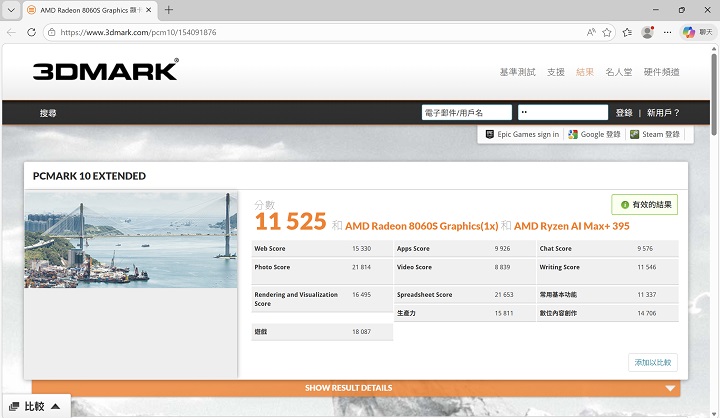720x418 pixels.
Task: Click the Apps Score row
Action: 465,249
